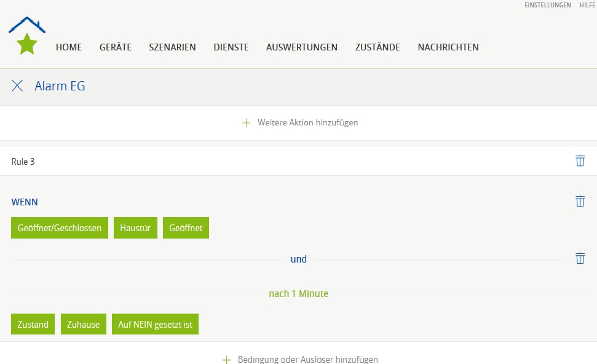Click the house and star home logo

[27, 36]
